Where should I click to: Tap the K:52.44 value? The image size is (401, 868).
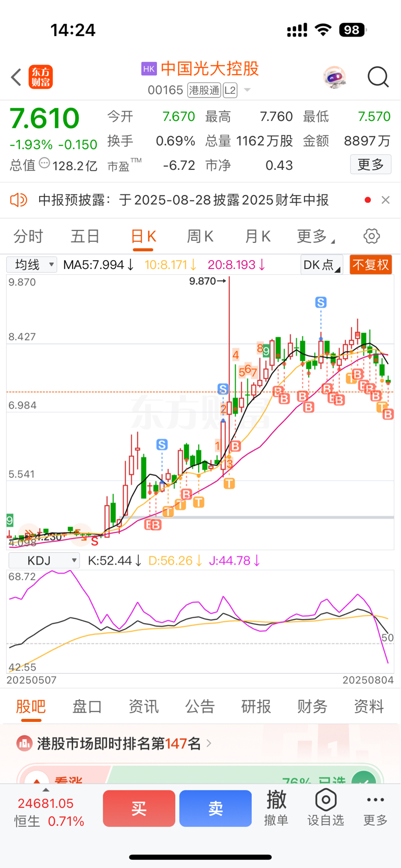(114, 561)
